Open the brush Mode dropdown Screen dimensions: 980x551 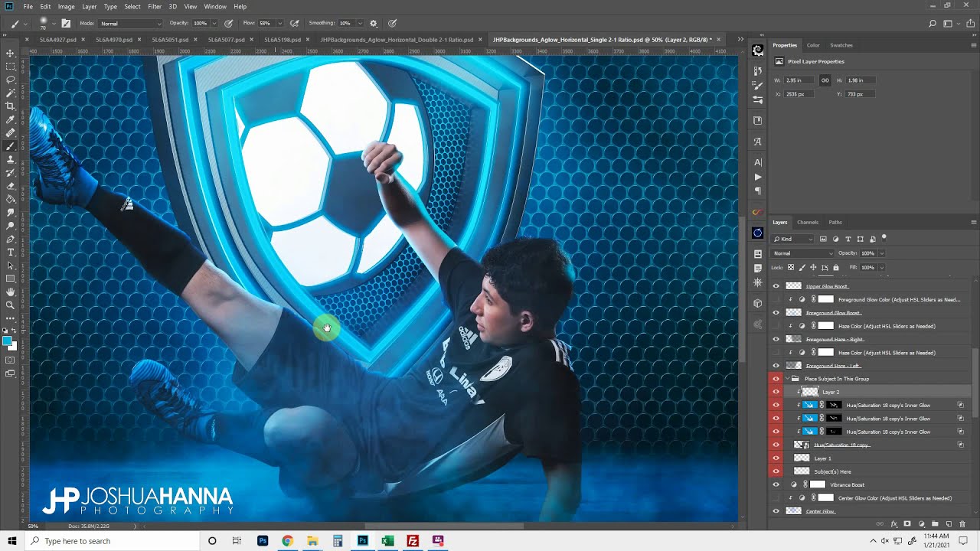130,24
